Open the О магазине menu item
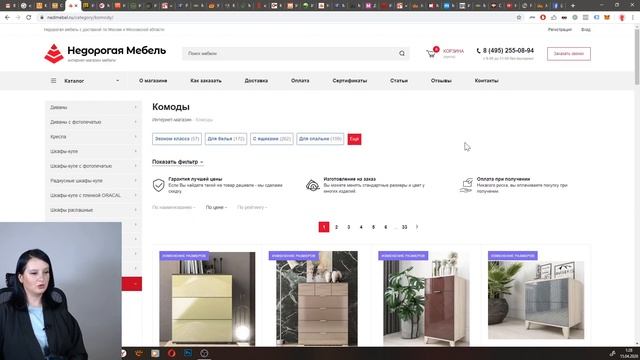The image size is (640, 360). click(x=153, y=81)
